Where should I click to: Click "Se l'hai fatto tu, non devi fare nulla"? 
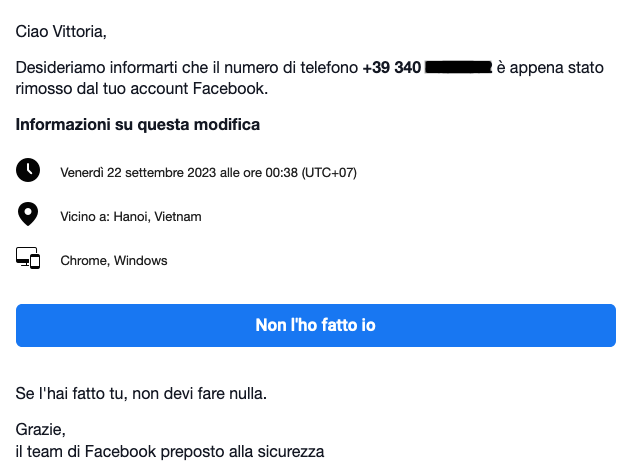pyautogui.click(x=141, y=394)
